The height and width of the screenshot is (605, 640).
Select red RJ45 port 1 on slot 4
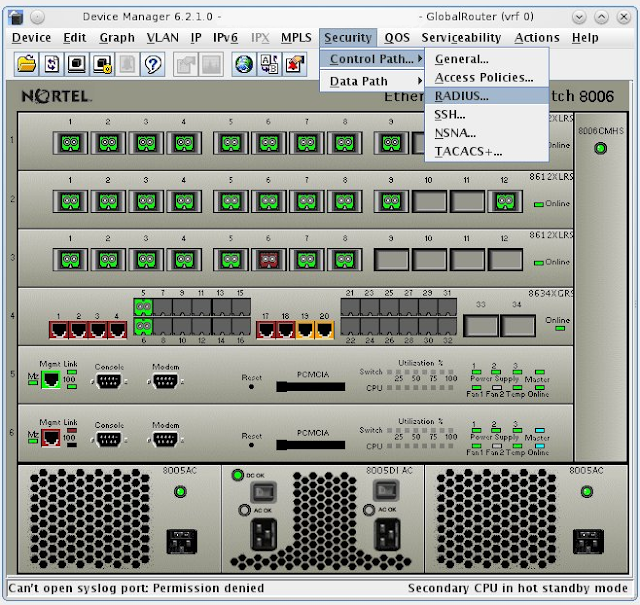tap(59, 330)
